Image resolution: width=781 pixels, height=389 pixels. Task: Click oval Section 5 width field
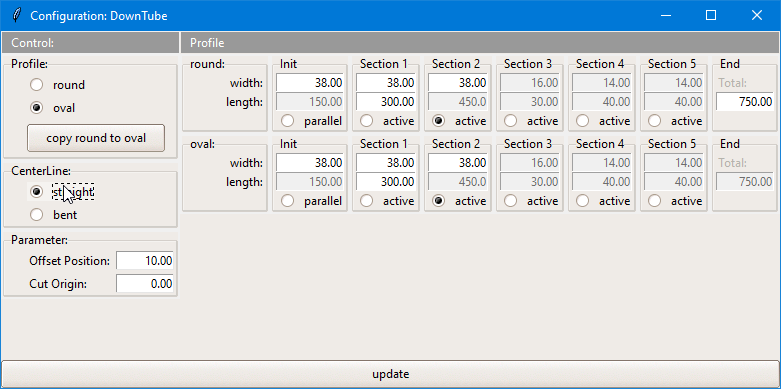coord(674,162)
